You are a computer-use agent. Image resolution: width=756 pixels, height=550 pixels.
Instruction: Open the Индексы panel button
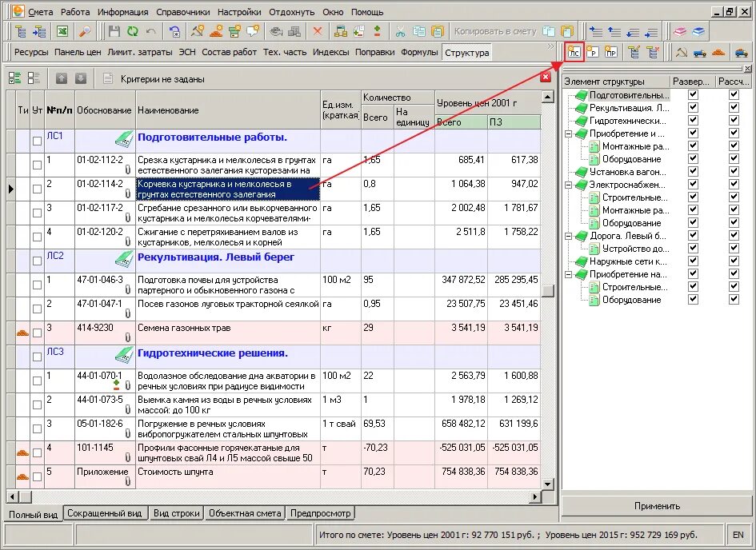tap(330, 52)
